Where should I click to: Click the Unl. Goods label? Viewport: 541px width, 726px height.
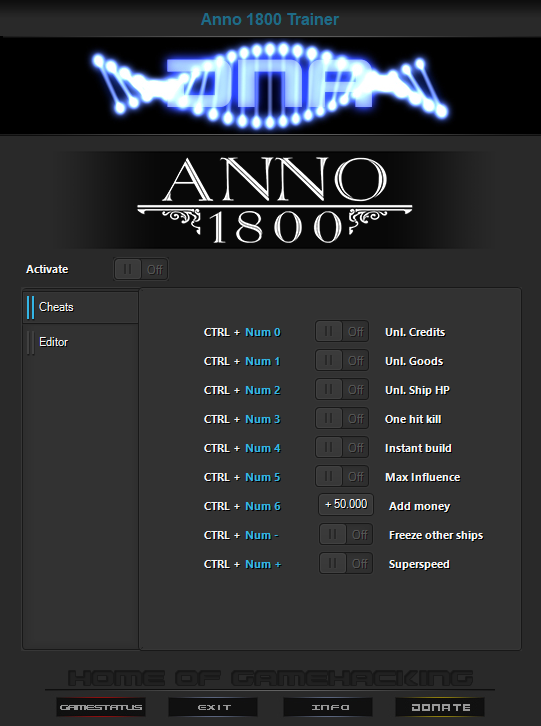click(414, 361)
